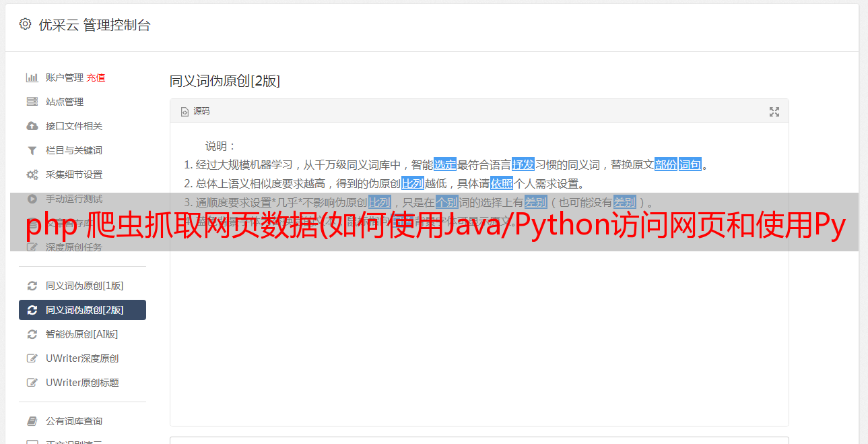Screen dimensions: 868x444
Task: Click the edit icon beside UWriter原创标题
Action: point(32,383)
